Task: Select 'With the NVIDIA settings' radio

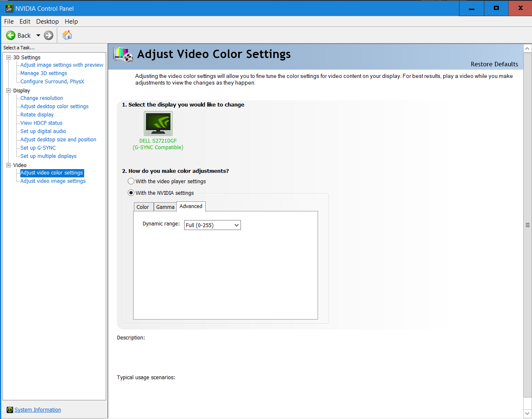Action: point(131,193)
